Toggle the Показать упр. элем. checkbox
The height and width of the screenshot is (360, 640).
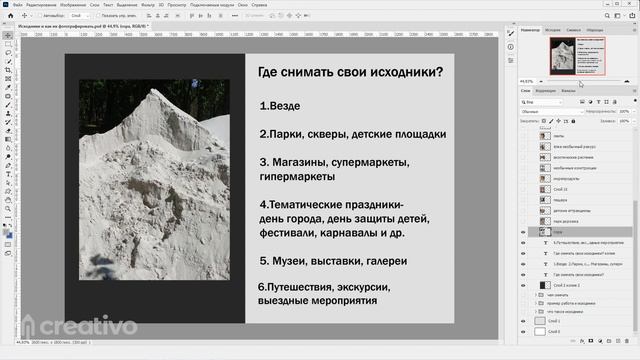point(98,16)
